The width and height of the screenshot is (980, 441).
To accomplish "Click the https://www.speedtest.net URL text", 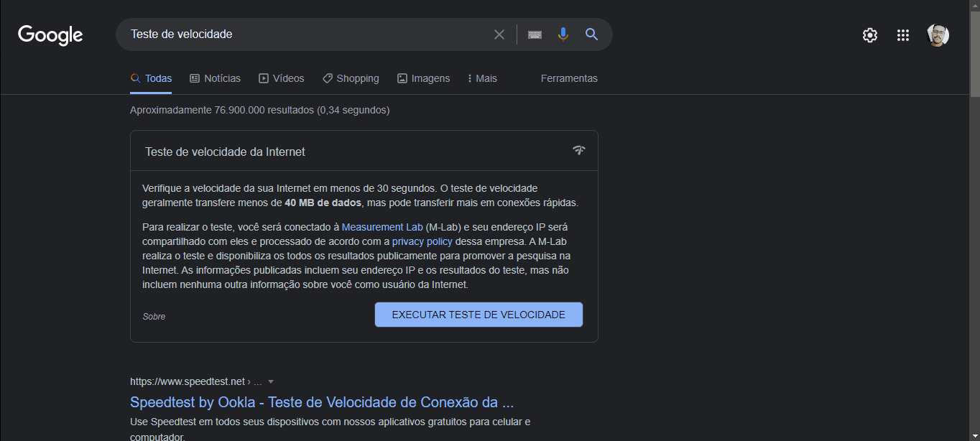I will pyautogui.click(x=188, y=381).
